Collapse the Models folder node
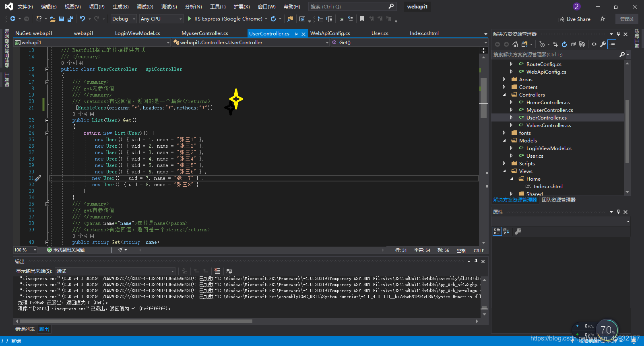 [504, 141]
